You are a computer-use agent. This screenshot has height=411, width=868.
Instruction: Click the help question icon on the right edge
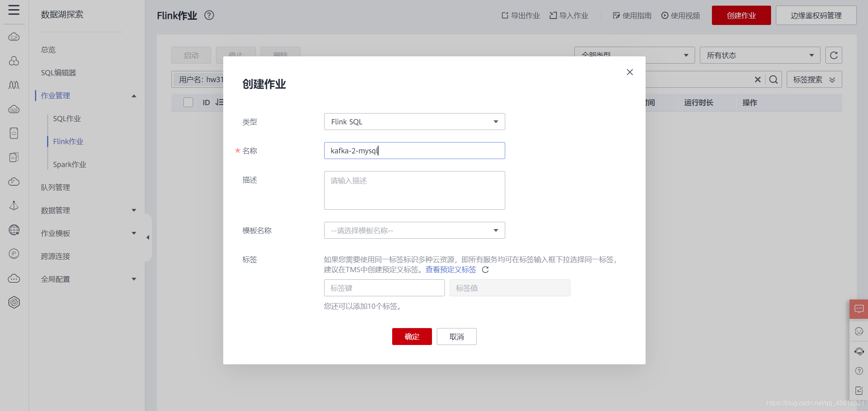point(859,371)
